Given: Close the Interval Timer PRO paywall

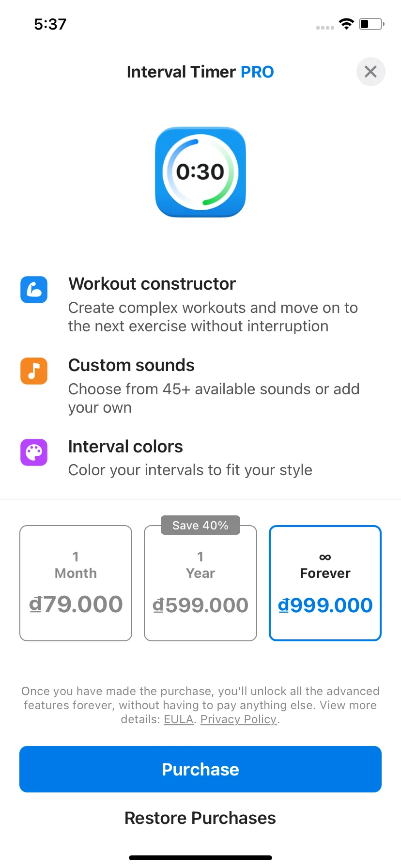Looking at the screenshot, I should pyautogui.click(x=370, y=72).
